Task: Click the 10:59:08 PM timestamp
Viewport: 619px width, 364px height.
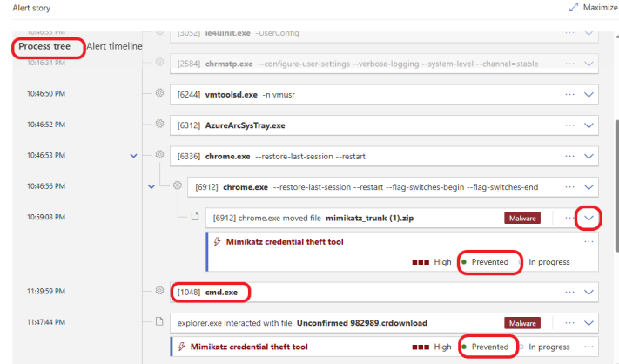Action: 46,217
